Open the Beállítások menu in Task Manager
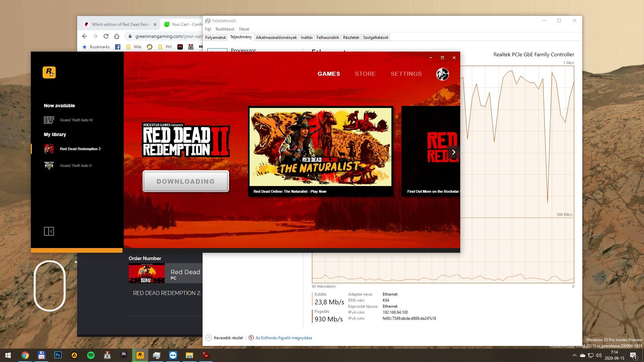This screenshot has height=362, width=644. tap(225, 29)
